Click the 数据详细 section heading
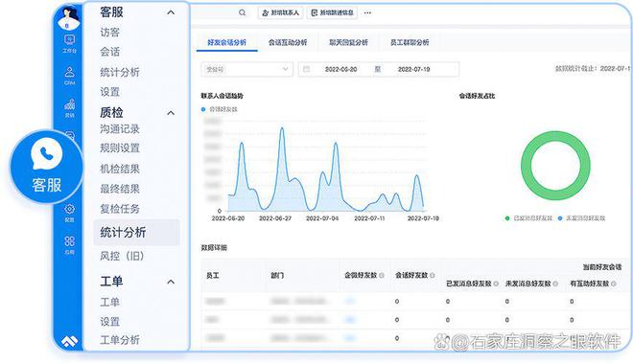Viewport: 633px width, 364px height. coord(214,247)
